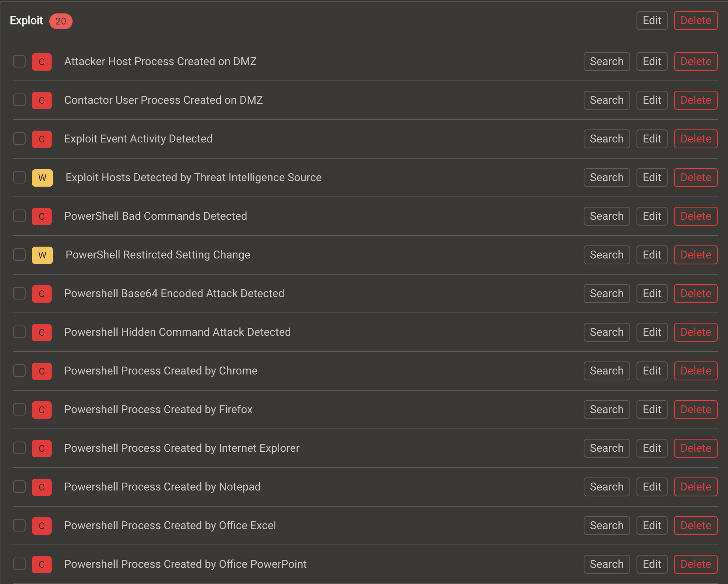The image size is (728, 584).
Task: Click the Exploit group title
Action: [26, 21]
